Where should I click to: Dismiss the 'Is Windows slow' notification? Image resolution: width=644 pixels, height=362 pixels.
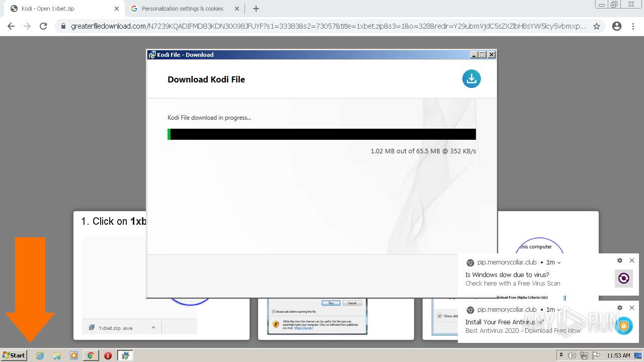pyautogui.click(x=632, y=260)
